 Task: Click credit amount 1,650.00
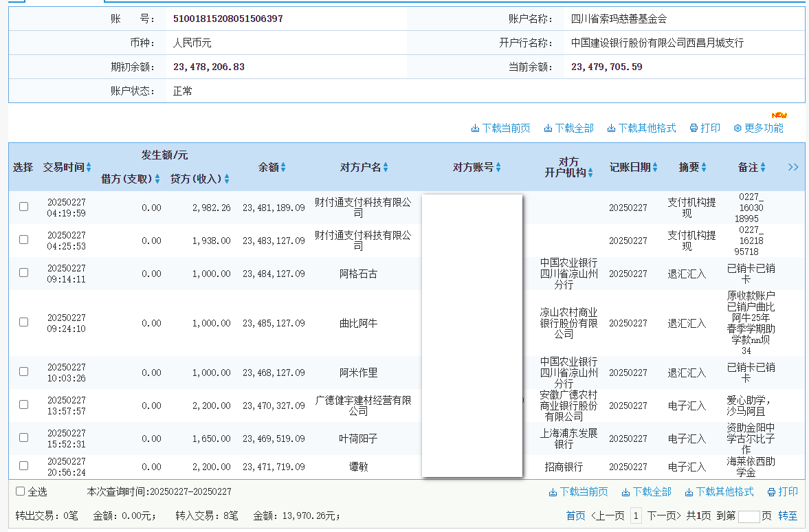(212, 439)
